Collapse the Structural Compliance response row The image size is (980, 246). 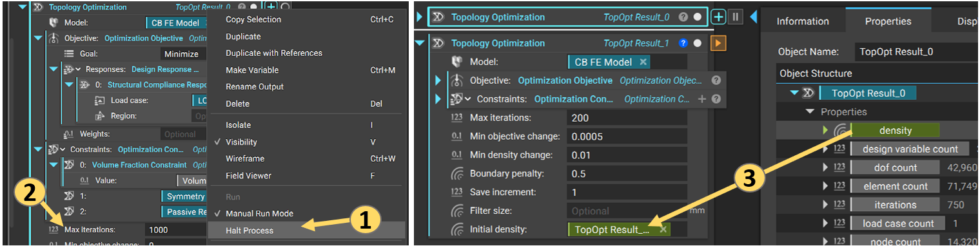click(x=70, y=84)
